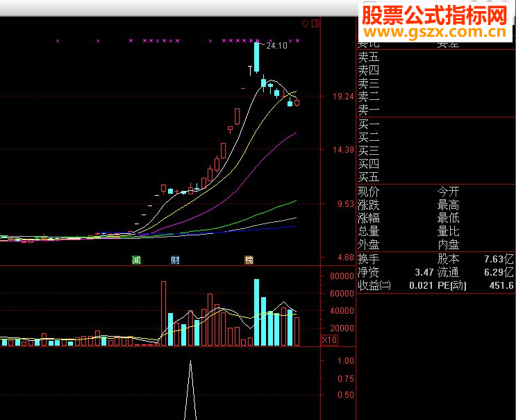
Task: Click the 股本 label
Action: 448,259
